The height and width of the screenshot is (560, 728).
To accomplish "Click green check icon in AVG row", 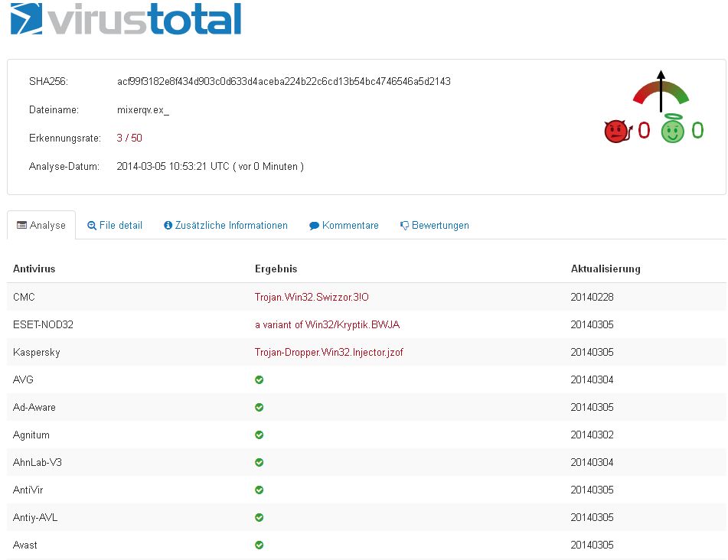I will (x=259, y=379).
